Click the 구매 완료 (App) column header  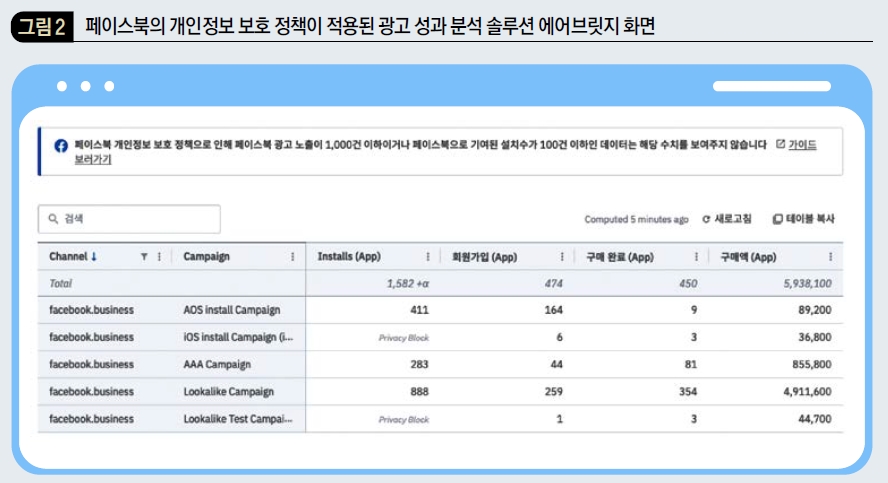[x=620, y=257]
